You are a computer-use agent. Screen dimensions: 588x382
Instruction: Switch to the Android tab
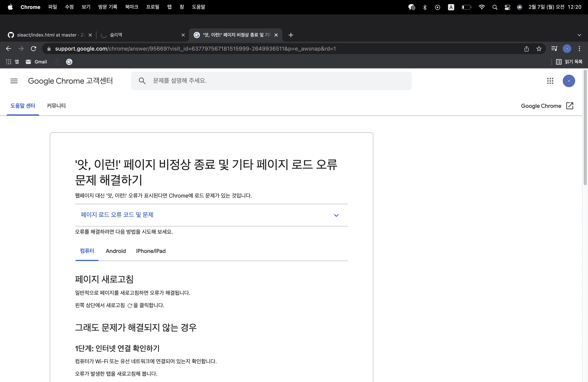[116, 251]
